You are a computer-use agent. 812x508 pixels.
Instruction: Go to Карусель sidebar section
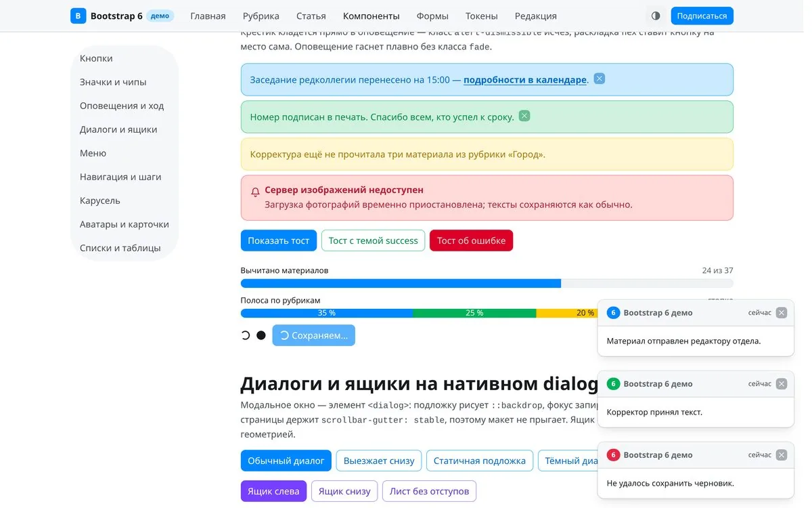(x=125, y=200)
